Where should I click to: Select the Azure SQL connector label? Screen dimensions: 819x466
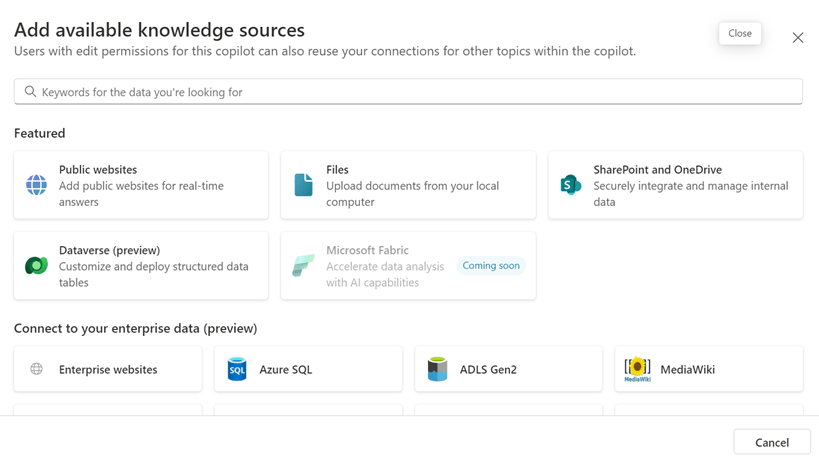click(286, 369)
